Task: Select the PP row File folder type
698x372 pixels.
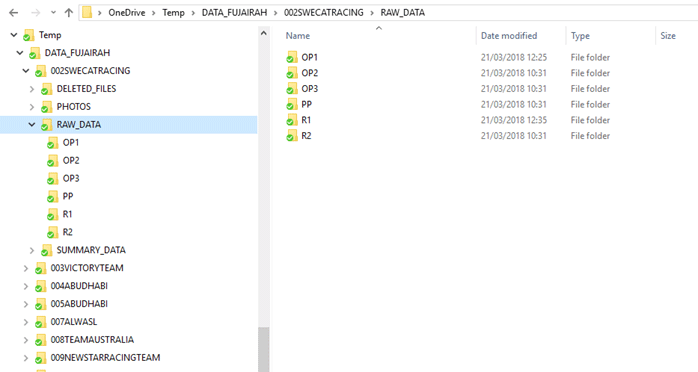Action: tap(590, 105)
